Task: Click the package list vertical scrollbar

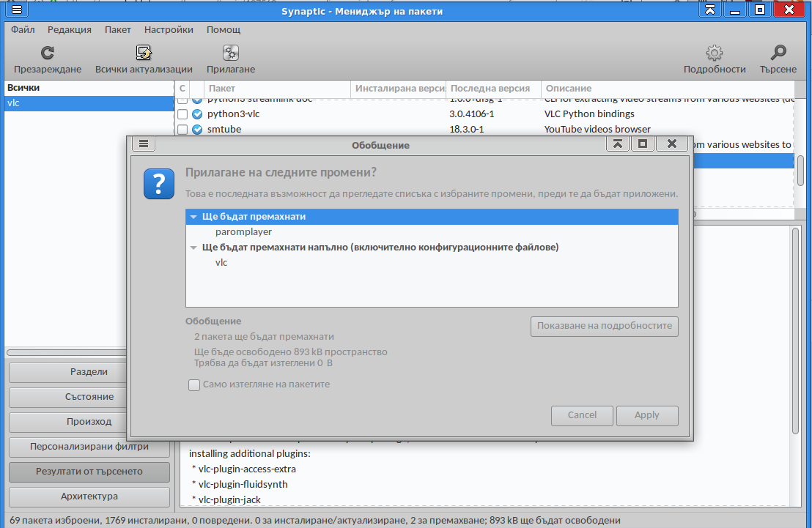Action: pyautogui.click(x=800, y=171)
